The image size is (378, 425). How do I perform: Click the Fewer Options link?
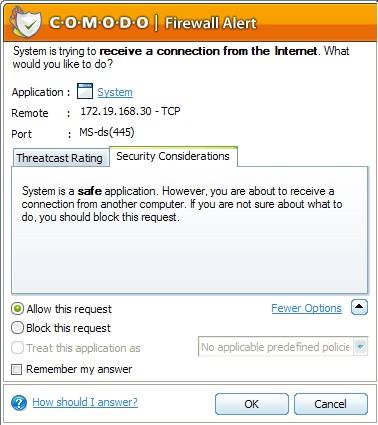point(306,308)
